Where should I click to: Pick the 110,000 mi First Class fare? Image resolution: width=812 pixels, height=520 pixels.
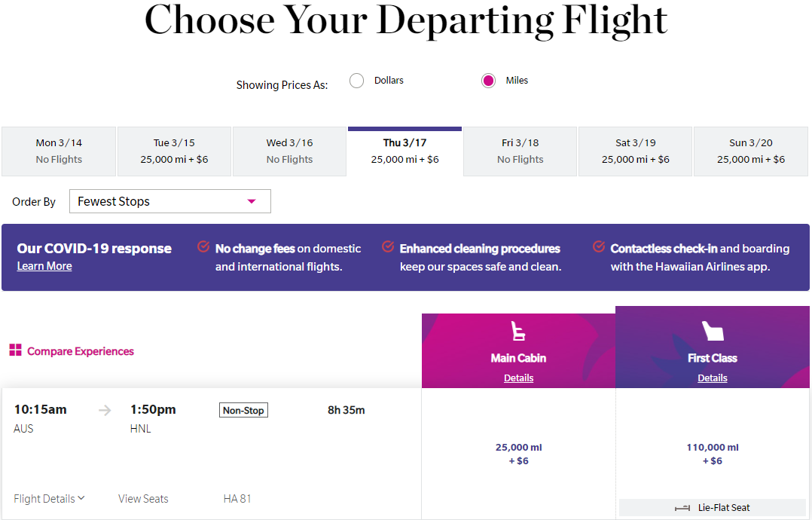tap(712, 454)
